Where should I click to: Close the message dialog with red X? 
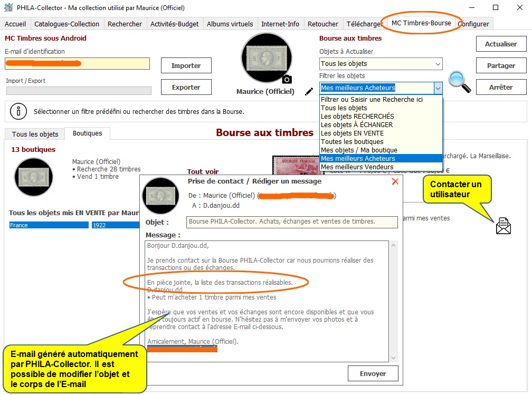[x=395, y=181]
